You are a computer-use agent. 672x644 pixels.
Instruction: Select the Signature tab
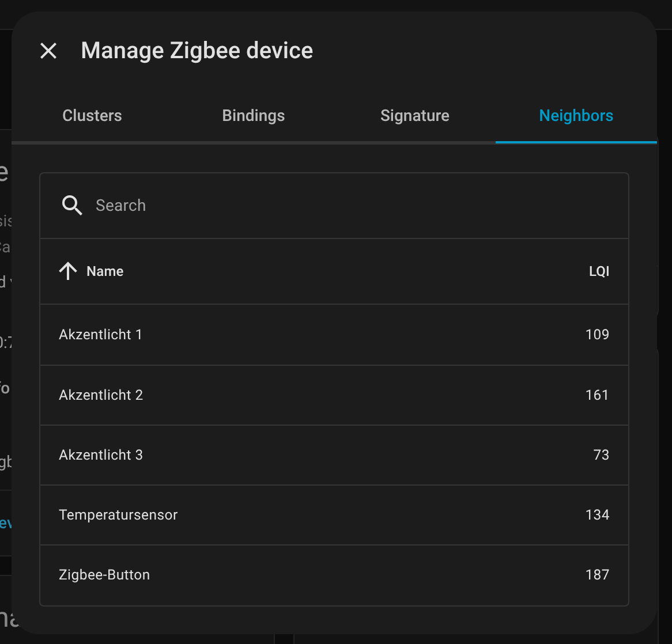pos(415,116)
